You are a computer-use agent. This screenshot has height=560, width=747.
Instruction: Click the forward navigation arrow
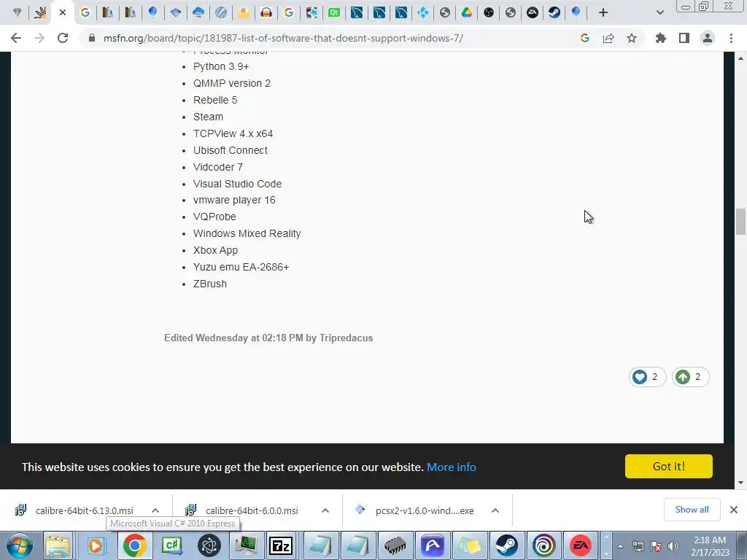tap(39, 38)
